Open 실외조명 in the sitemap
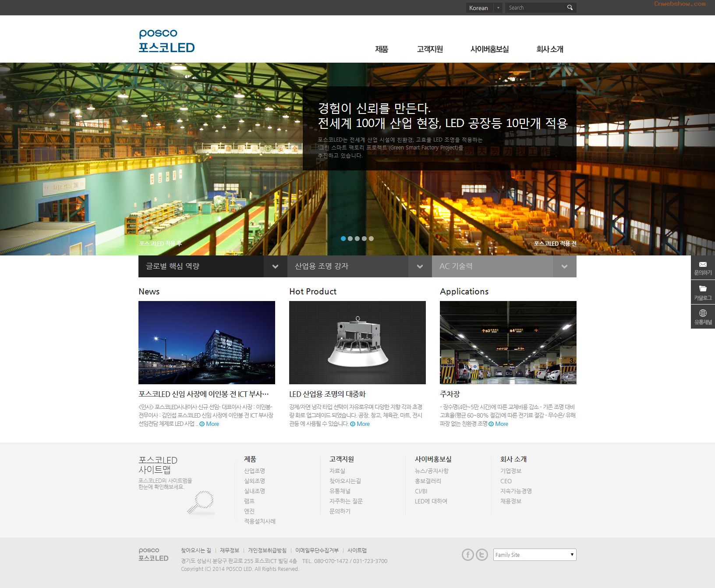Image resolution: width=715 pixels, height=588 pixels. [x=255, y=481]
